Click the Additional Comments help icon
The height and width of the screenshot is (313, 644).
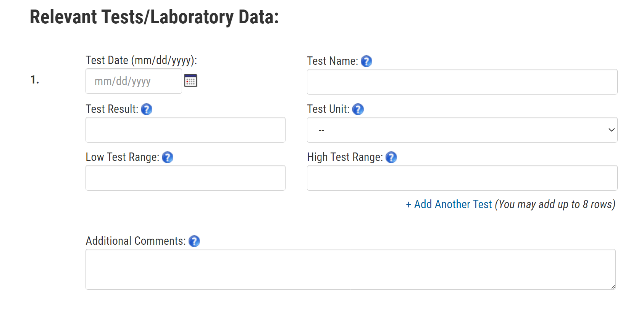[194, 241]
